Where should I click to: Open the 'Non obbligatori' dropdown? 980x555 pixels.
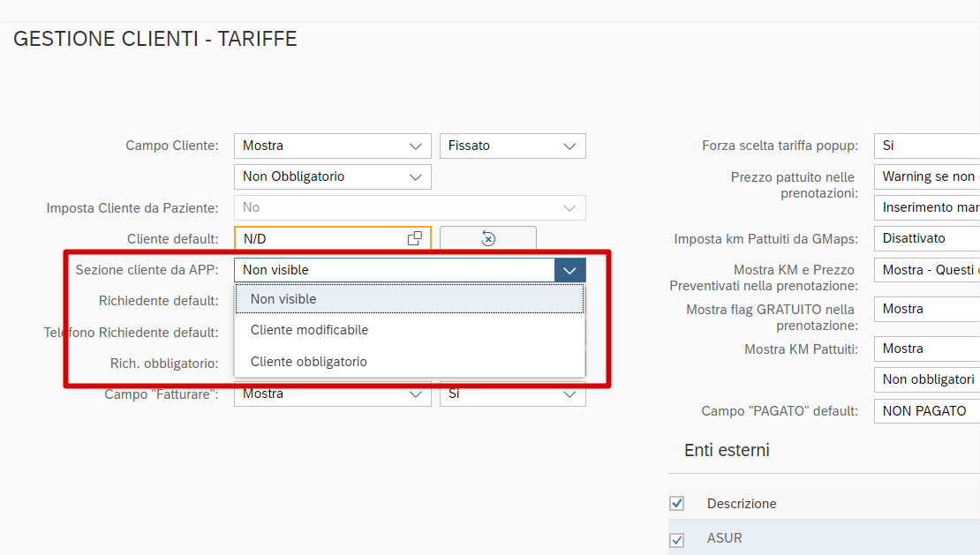coord(926,379)
